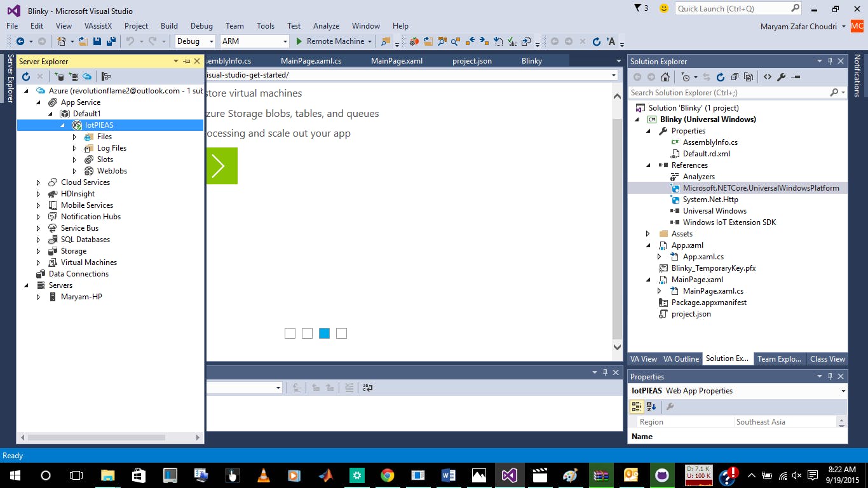Screen dimensions: 868x497
Task: Expand the Maryam-HP server node
Action: (38, 297)
